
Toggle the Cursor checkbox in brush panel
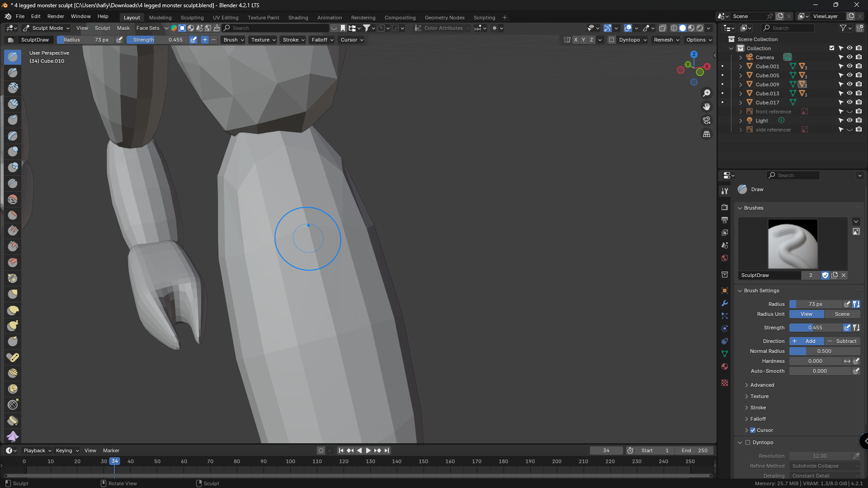(753, 430)
